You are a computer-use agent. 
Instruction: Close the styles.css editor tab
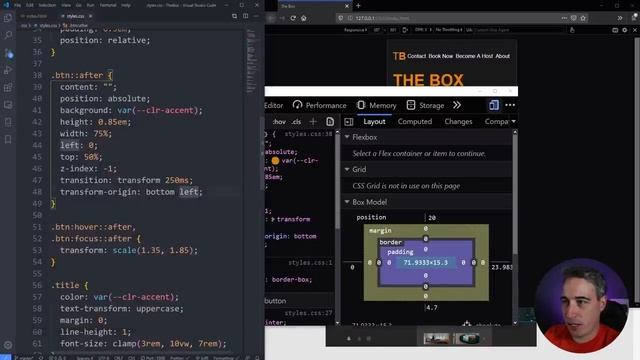pyautogui.click(x=90, y=16)
